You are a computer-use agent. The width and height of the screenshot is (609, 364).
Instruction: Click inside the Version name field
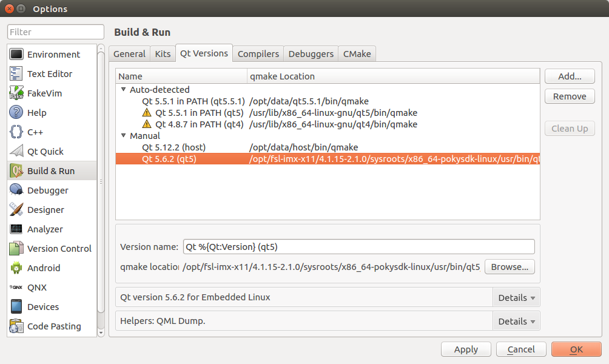[x=358, y=247]
